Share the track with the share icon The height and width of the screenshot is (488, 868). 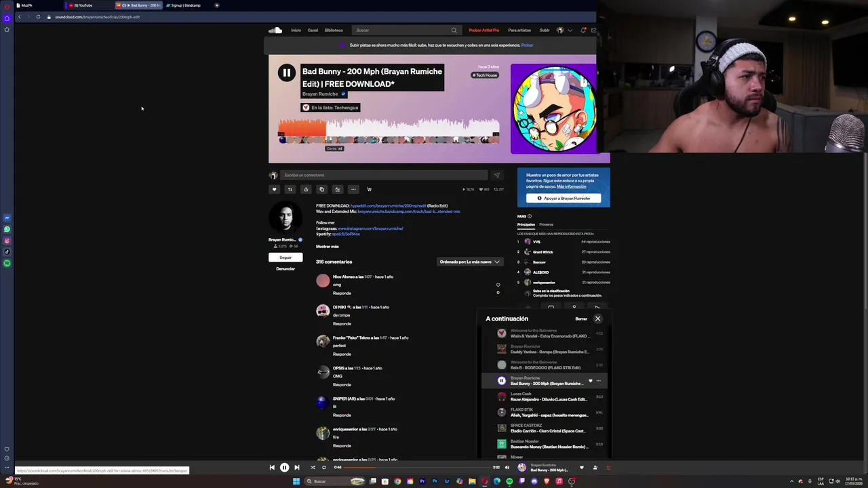click(306, 189)
